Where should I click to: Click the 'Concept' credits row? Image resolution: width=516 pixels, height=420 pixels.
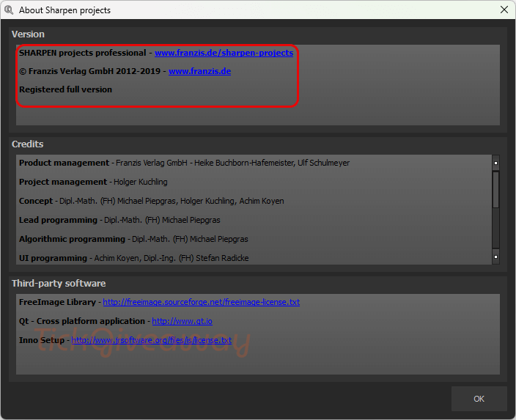point(152,201)
